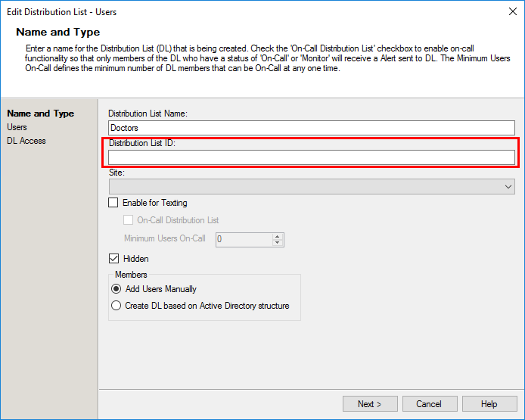The height and width of the screenshot is (420, 525).
Task: Open the DL Access step in sidebar
Action: click(26, 141)
